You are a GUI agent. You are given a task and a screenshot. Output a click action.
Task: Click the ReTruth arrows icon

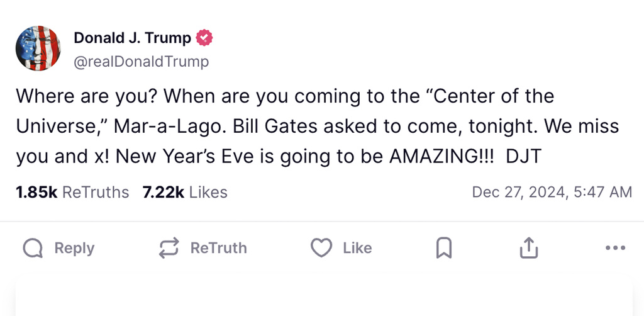point(169,249)
